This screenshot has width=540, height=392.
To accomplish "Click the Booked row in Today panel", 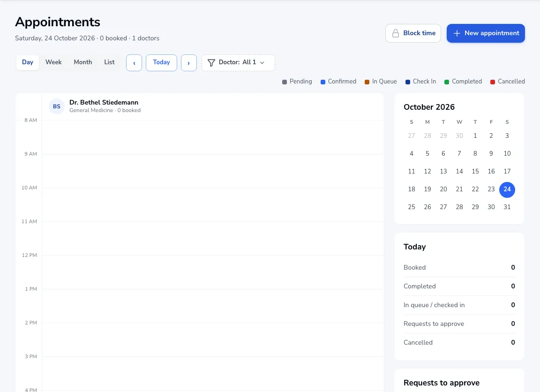I will pos(459,268).
